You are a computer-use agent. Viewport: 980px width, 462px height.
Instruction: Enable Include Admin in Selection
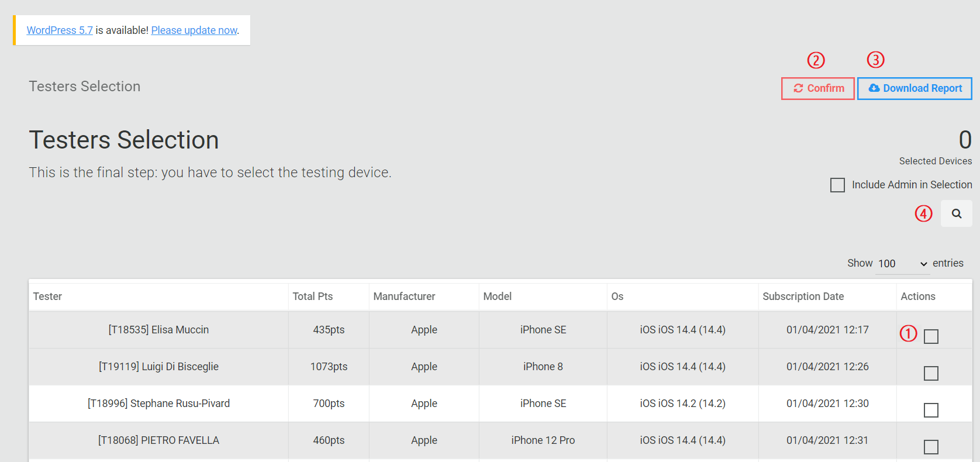tap(837, 185)
